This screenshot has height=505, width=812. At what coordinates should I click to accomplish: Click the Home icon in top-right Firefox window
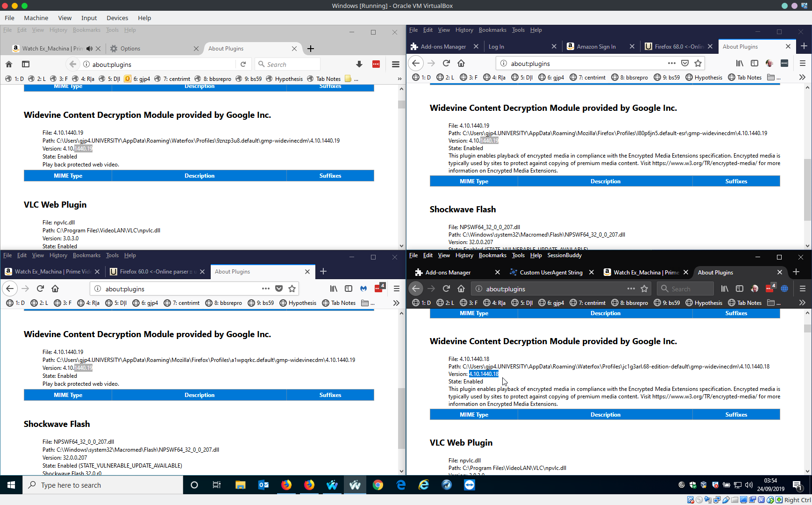[461, 63]
